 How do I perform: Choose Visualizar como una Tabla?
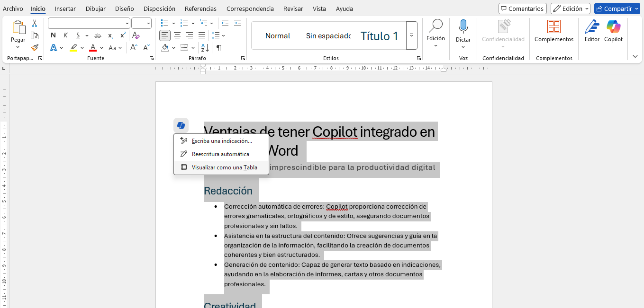click(221, 167)
